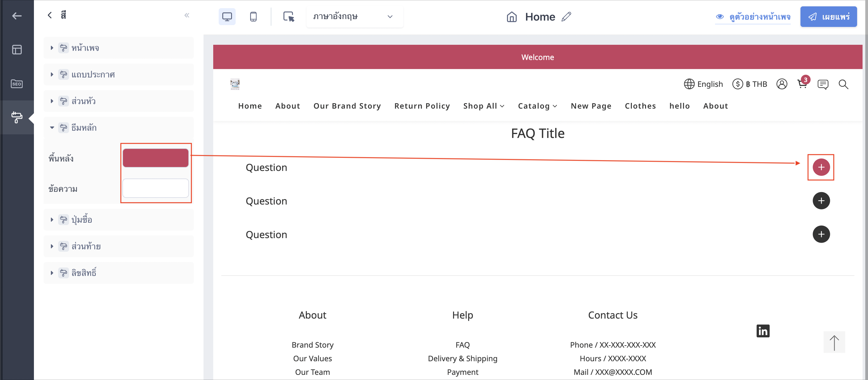
Task: Expand the third Question plus button
Action: click(x=821, y=234)
